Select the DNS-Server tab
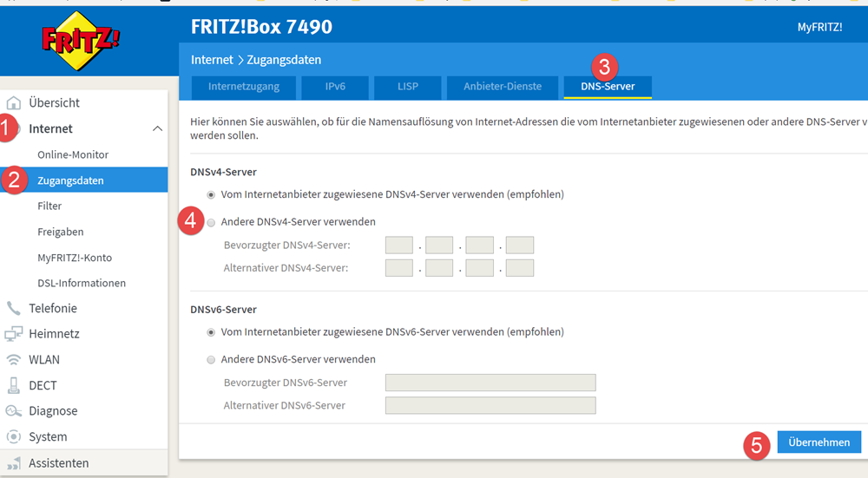The height and width of the screenshot is (478, 868). tap(608, 88)
